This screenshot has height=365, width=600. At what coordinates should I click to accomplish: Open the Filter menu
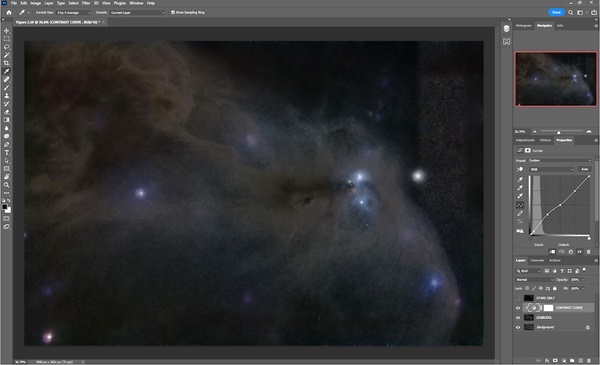[x=86, y=3]
